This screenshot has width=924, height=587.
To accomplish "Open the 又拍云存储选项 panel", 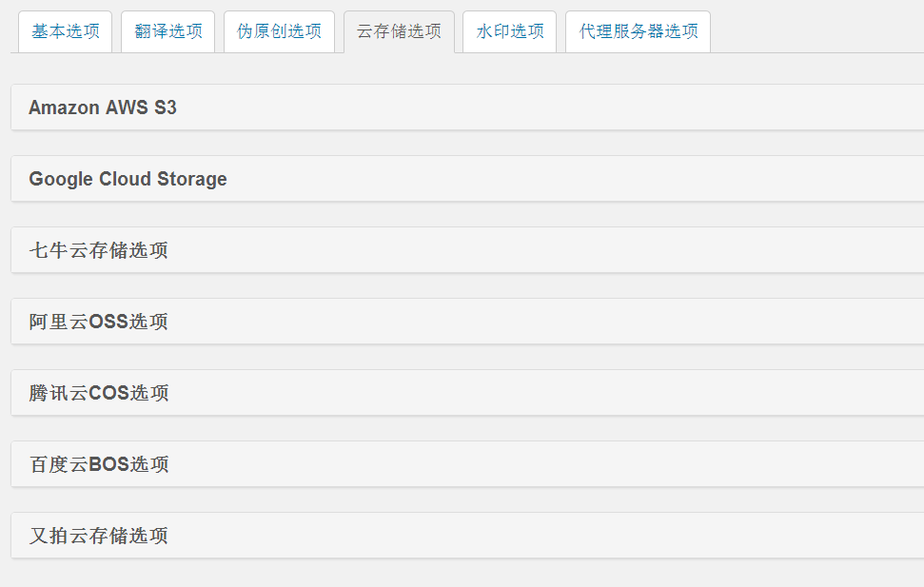I will pyautogui.click(x=97, y=535).
